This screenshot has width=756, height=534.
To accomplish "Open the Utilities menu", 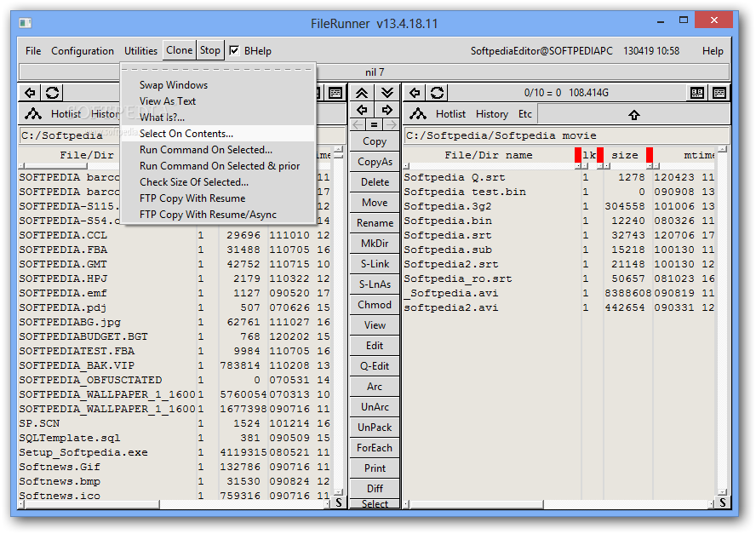I will 140,50.
